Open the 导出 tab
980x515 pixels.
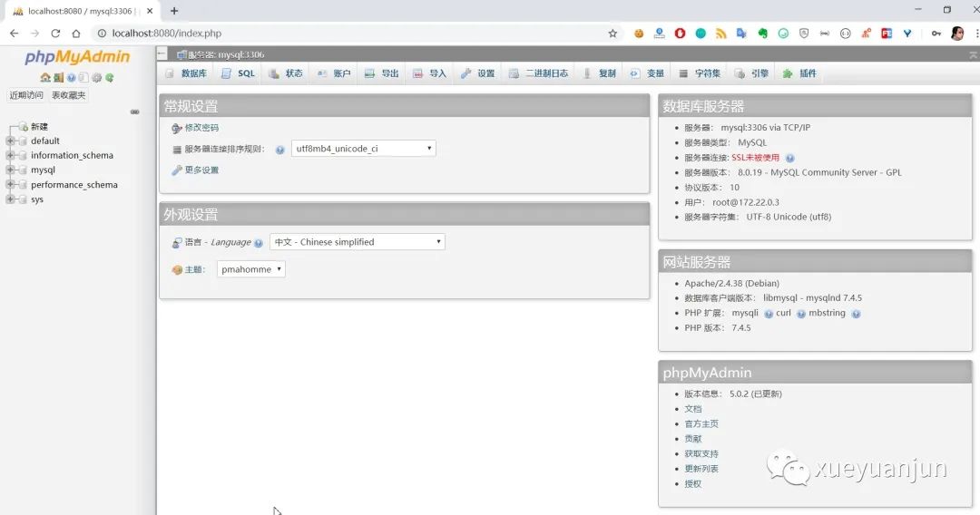382,73
